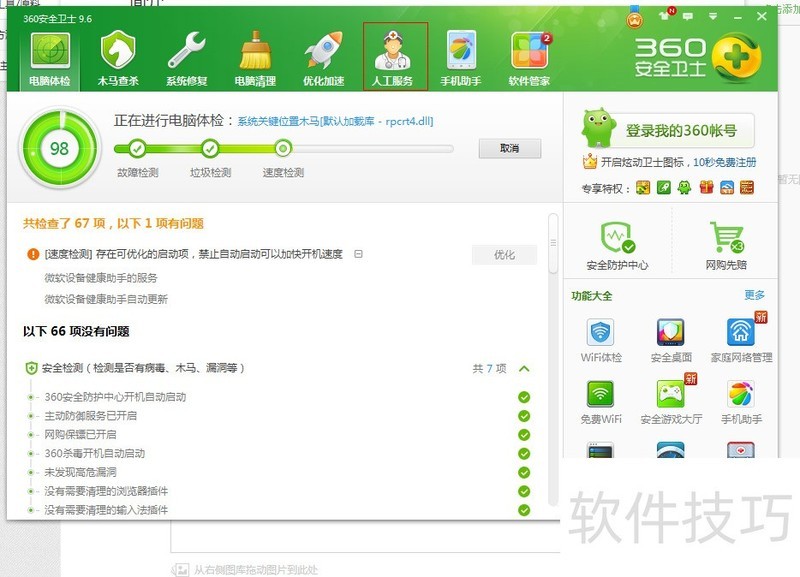800x577 pixels.
Task: Click 取消 to cancel the checkup
Action: [x=510, y=148]
